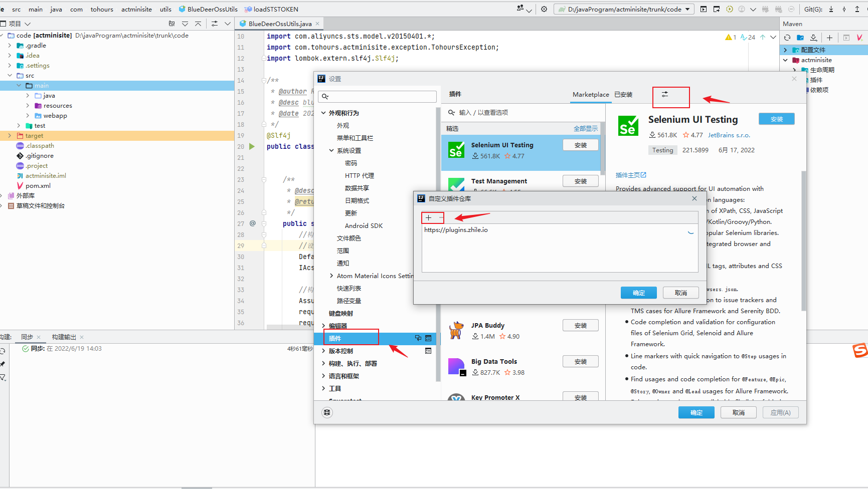The height and width of the screenshot is (489, 868).
Task: Click the run gutter arrow on line 20
Action: (252, 146)
